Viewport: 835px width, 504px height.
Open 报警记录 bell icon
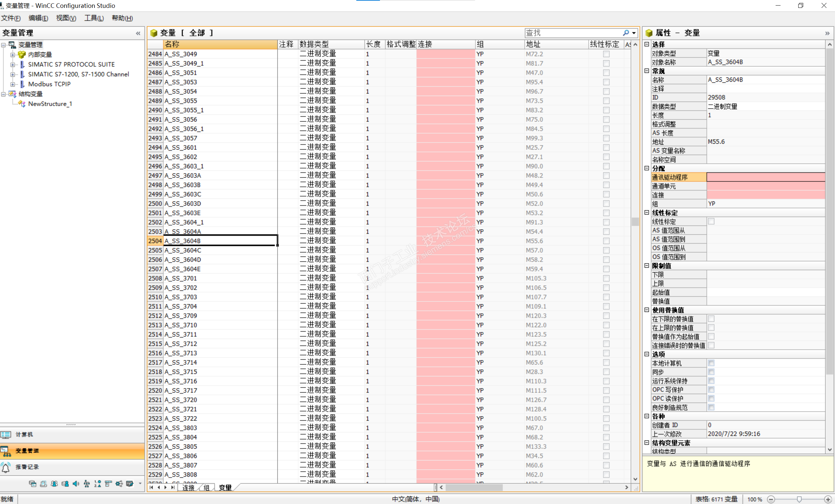coord(6,467)
